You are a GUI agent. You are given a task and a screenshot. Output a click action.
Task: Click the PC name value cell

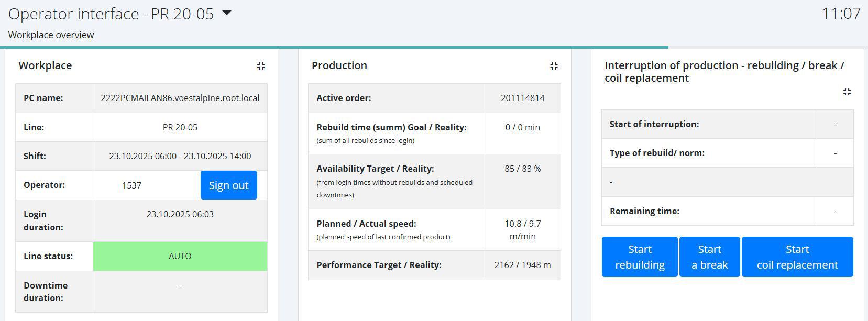coord(180,98)
